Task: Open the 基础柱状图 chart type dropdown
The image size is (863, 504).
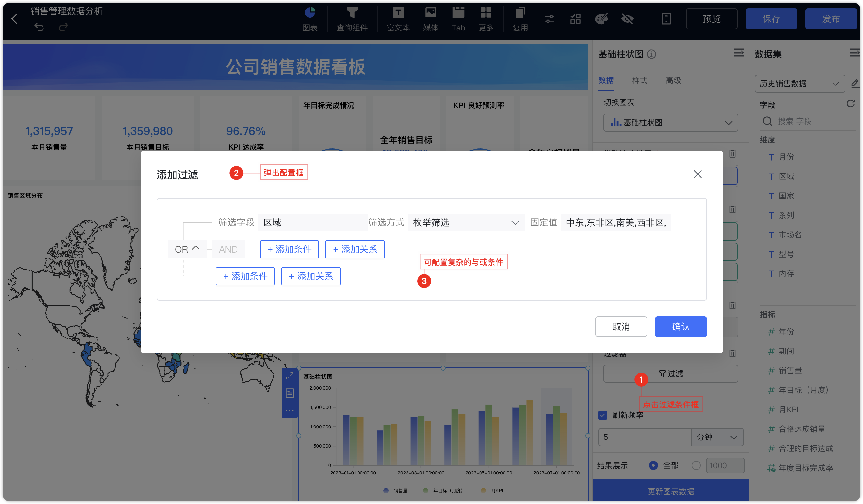Action: pos(671,123)
